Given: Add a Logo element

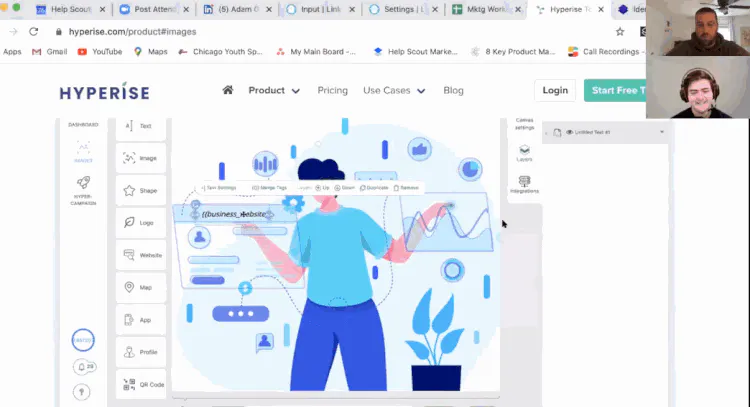Looking at the screenshot, I should click(x=141, y=222).
